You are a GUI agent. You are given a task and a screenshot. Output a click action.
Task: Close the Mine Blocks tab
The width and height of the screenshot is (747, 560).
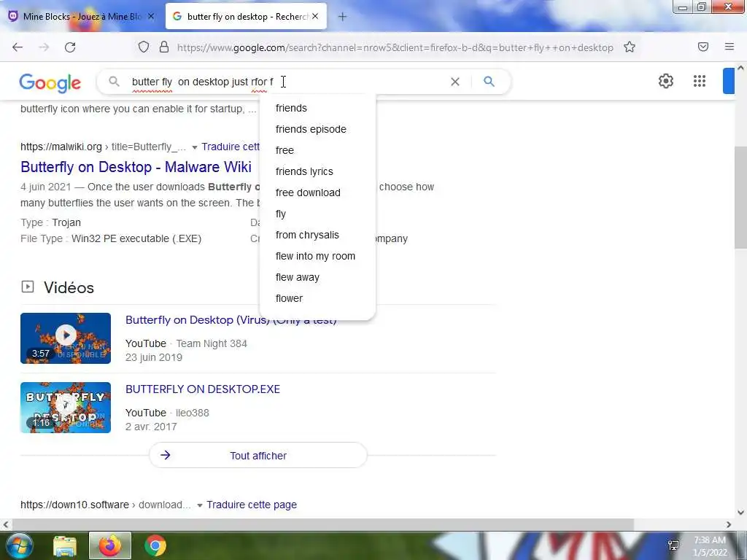(x=151, y=16)
